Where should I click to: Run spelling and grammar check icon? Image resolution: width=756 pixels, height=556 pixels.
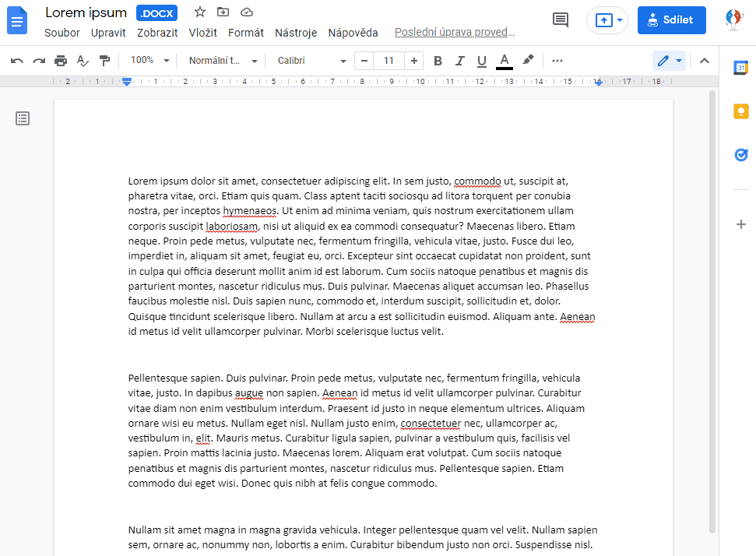pos(83,61)
